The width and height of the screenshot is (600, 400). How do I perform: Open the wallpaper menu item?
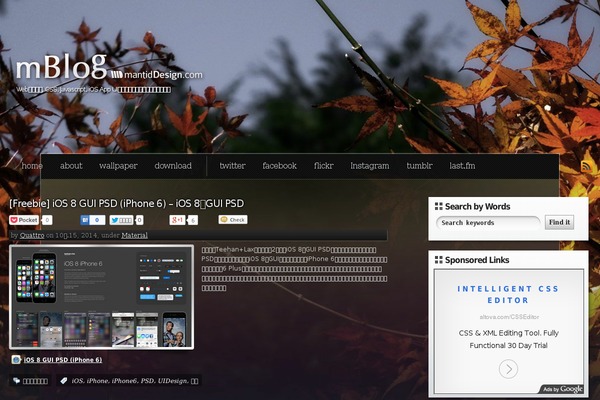coord(118,166)
